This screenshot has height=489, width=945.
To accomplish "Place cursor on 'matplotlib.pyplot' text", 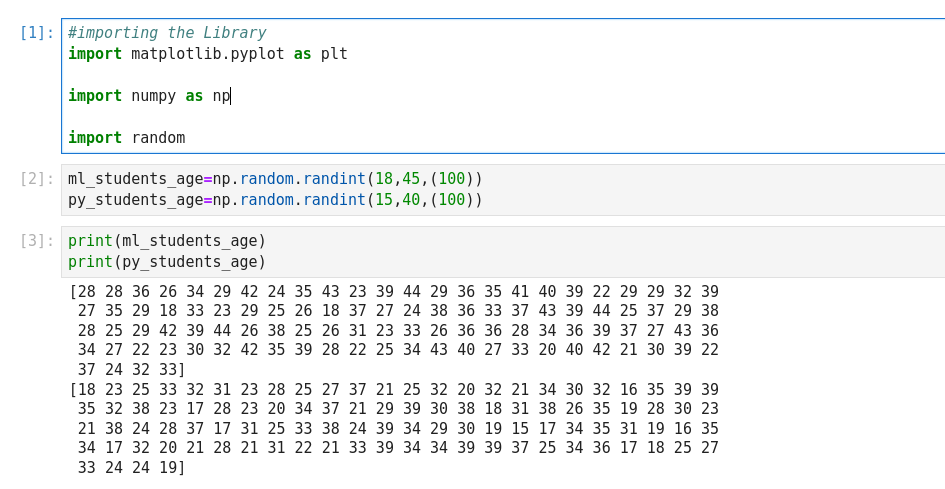I will (x=207, y=54).
